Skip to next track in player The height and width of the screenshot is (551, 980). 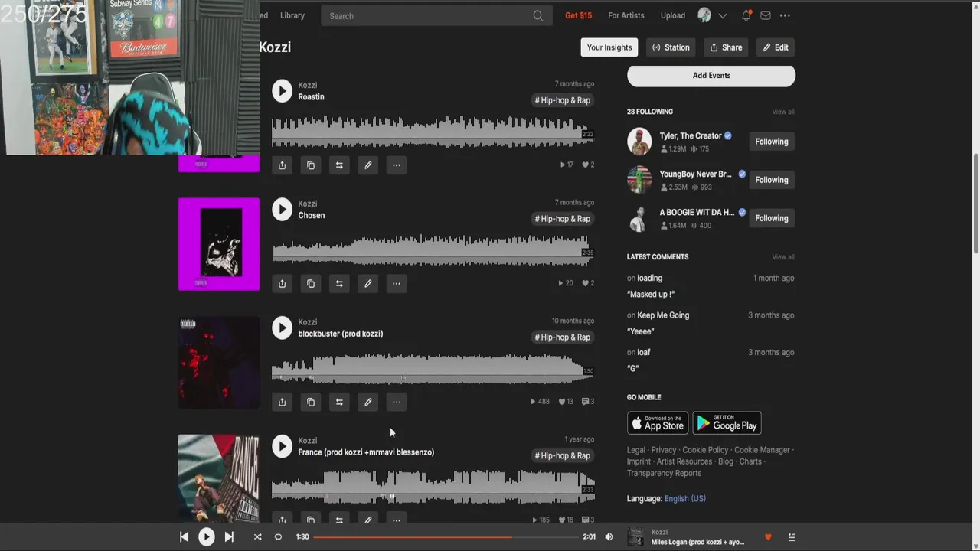pyautogui.click(x=228, y=537)
